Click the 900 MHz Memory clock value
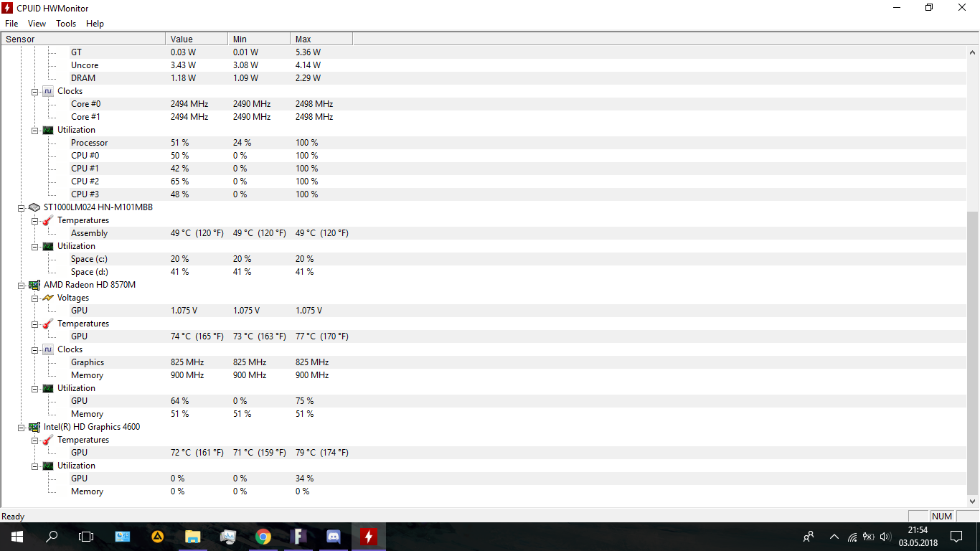Screen dimensions: 980x551 187,375
